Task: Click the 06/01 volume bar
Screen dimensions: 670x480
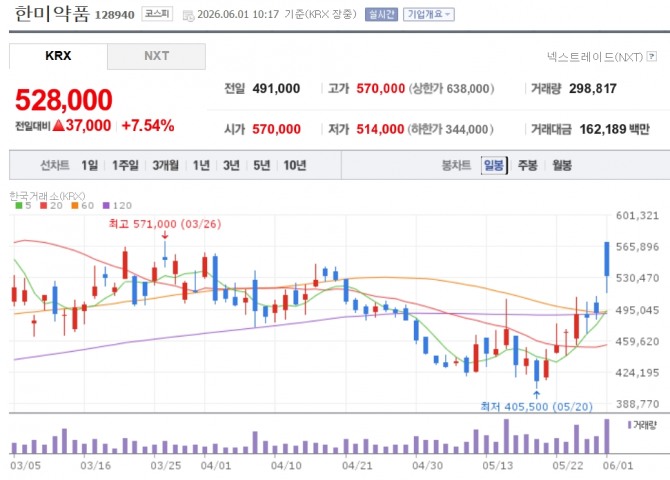Action: 607,436
